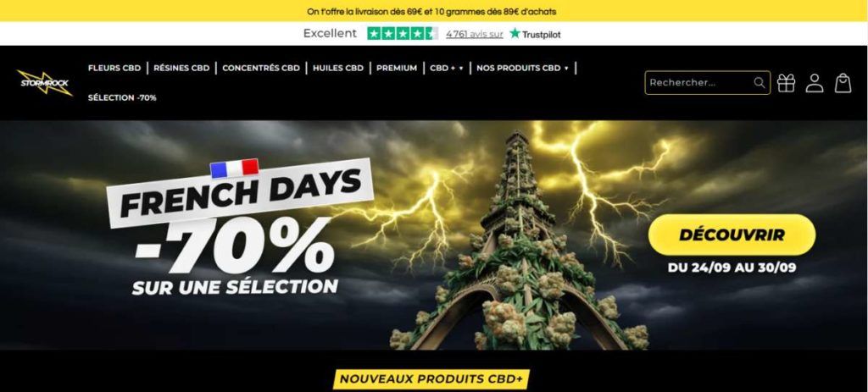Click the Stormrock lightning logo
The height and width of the screenshot is (392, 868).
pyautogui.click(x=44, y=83)
